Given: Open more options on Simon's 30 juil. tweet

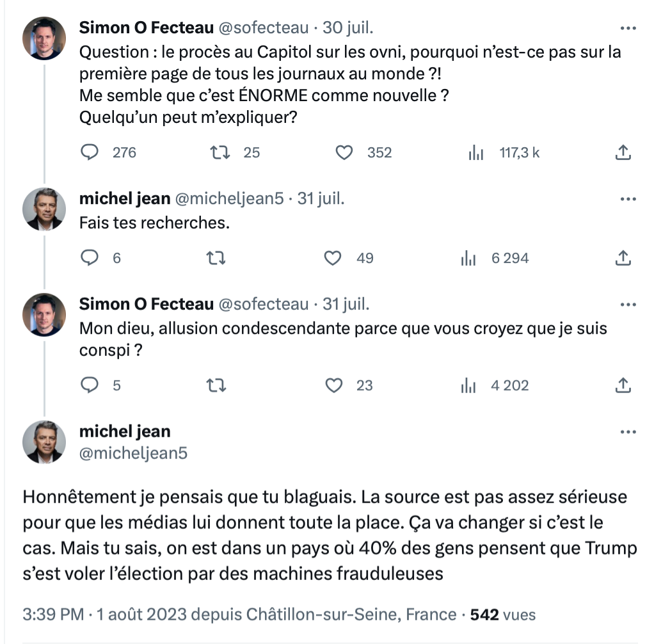Looking at the screenshot, I should (x=628, y=28).
